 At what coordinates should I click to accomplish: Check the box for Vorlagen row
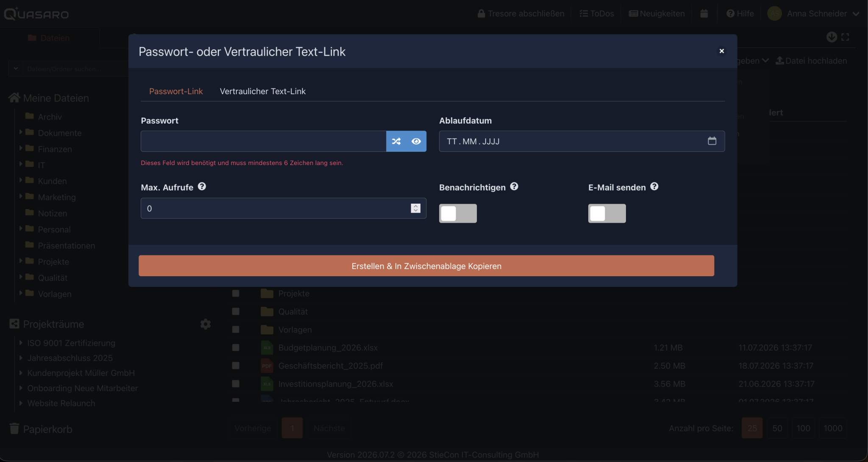[236, 329]
